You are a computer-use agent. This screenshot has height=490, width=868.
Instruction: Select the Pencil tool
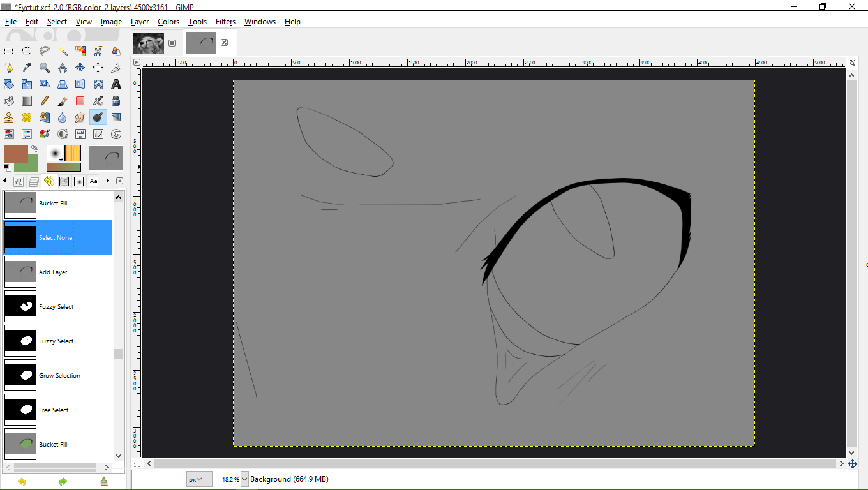coord(45,101)
